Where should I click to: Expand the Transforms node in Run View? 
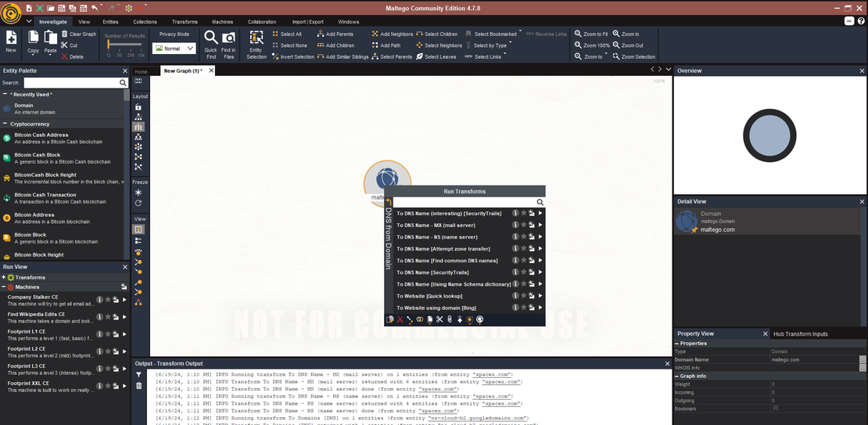(4, 277)
